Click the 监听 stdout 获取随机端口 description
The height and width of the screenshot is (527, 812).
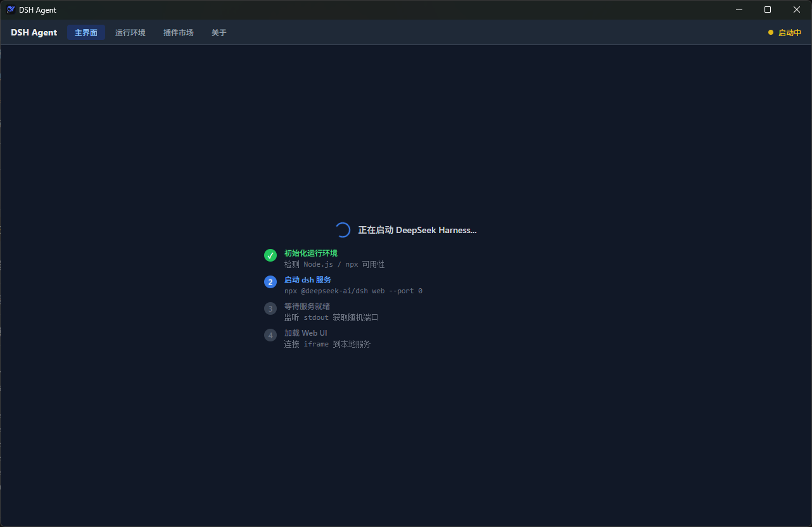coord(331,317)
